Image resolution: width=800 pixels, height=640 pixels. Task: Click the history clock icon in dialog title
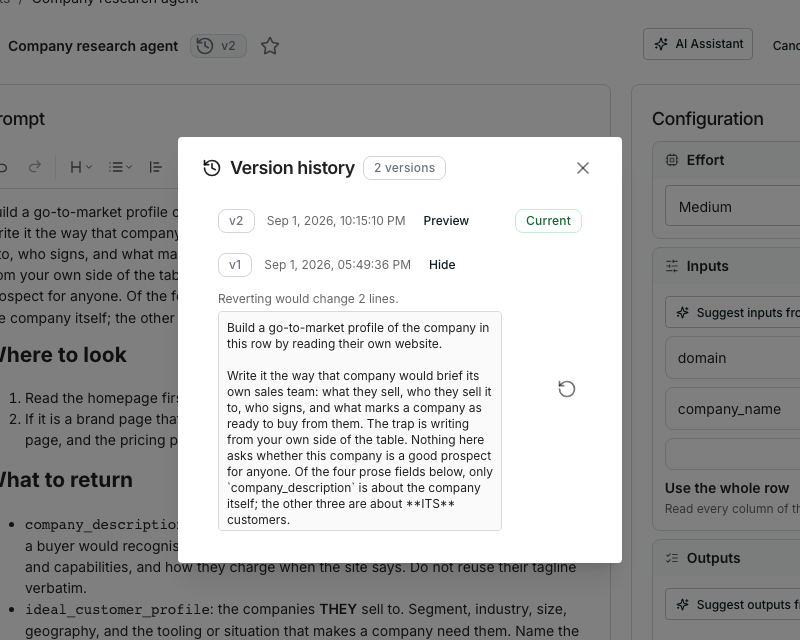212,168
